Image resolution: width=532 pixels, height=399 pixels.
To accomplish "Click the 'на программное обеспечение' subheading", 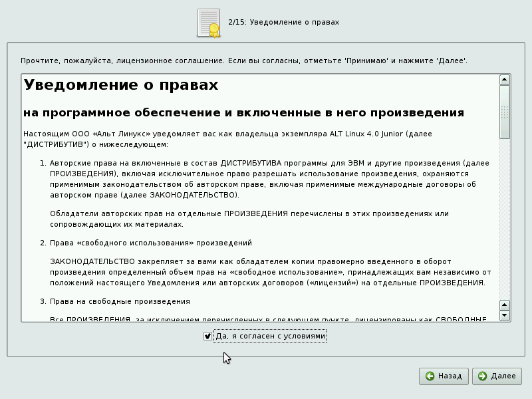I will pyautogui.click(x=243, y=112).
